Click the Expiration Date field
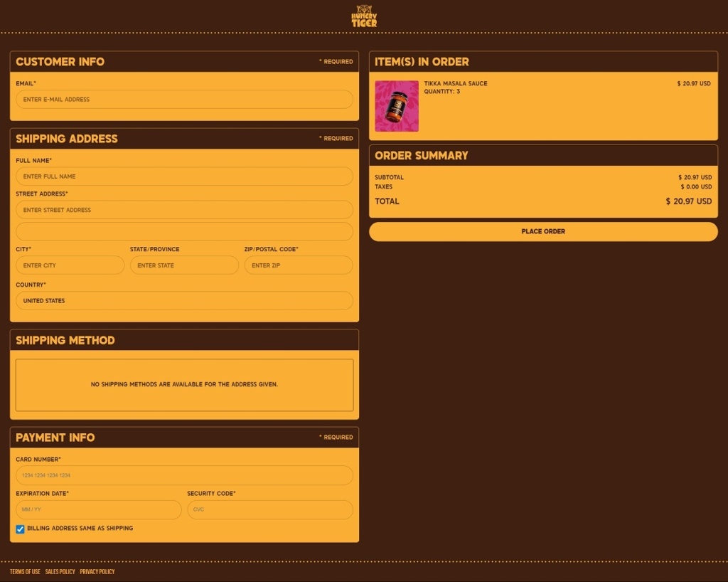This screenshot has width=728, height=582. [x=99, y=510]
